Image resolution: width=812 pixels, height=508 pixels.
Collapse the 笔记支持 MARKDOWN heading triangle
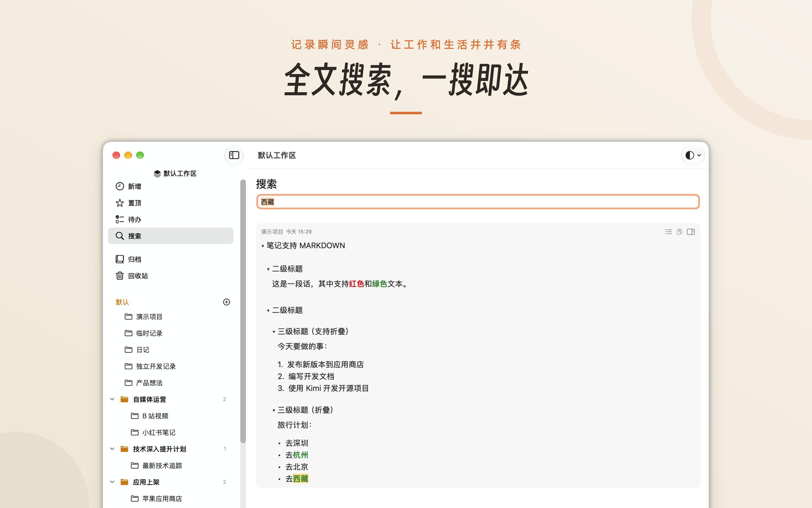(262, 246)
